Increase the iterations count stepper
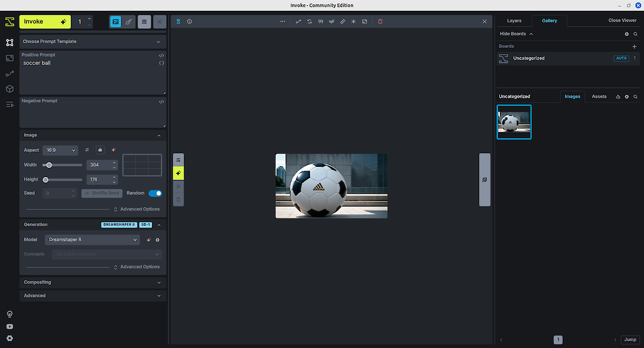Screen dimensions: 644x348 [x=89, y=19]
